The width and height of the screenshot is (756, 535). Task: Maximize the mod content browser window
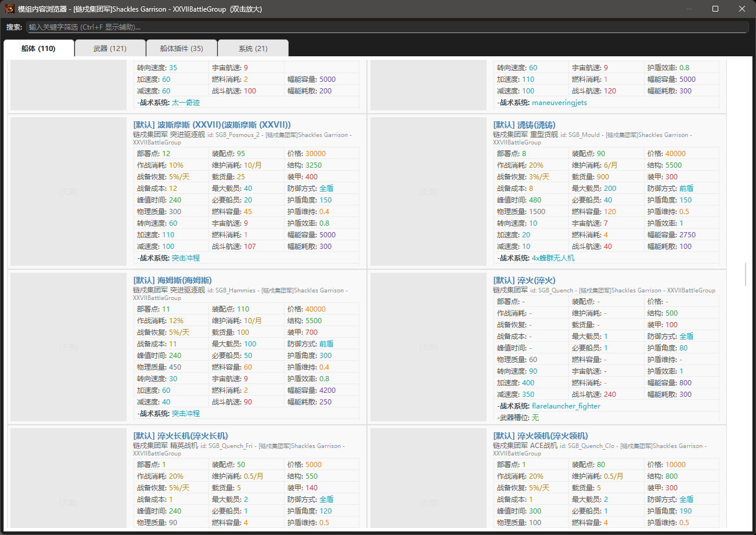click(x=715, y=9)
